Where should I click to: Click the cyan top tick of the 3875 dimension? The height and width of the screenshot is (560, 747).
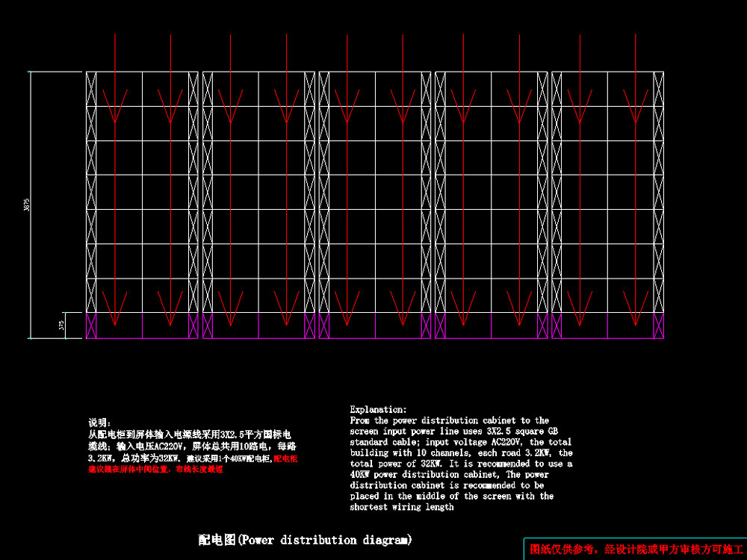click(x=31, y=72)
